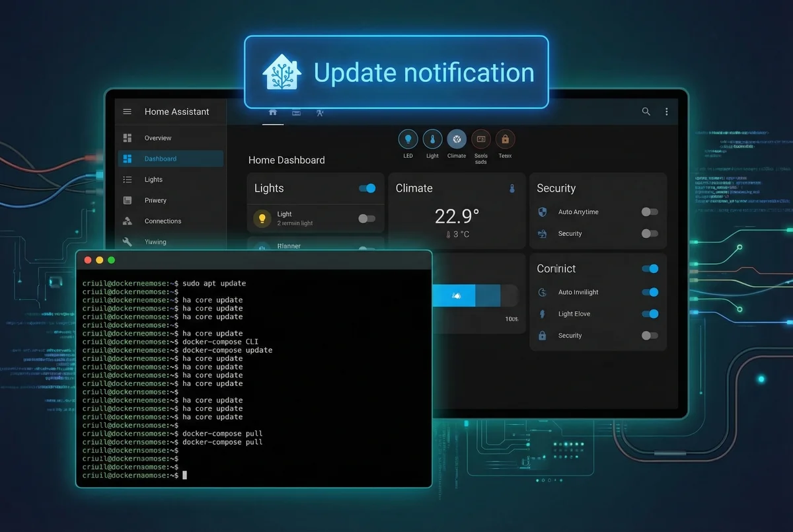This screenshot has width=793, height=532.
Task: Open the Light thermometer icon
Action: tap(432, 139)
